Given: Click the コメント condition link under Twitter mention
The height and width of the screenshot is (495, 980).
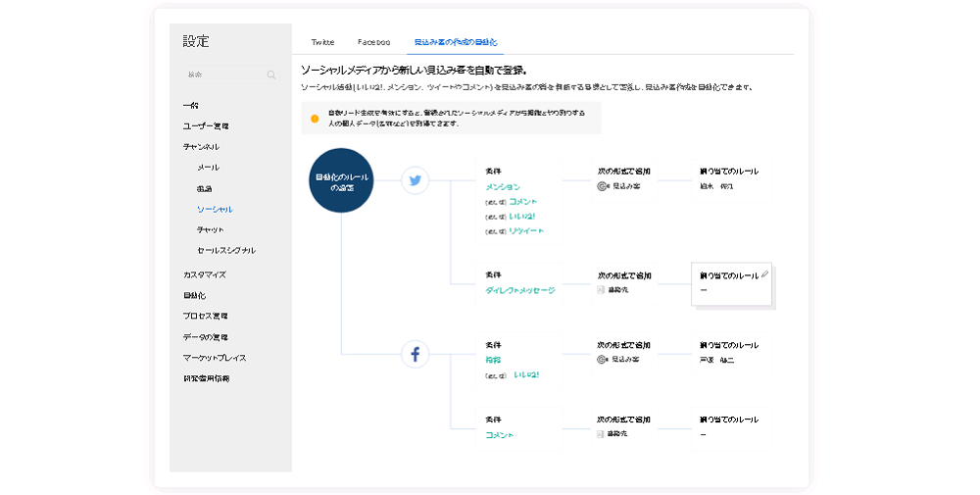Looking at the screenshot, I should pos(523,202).
